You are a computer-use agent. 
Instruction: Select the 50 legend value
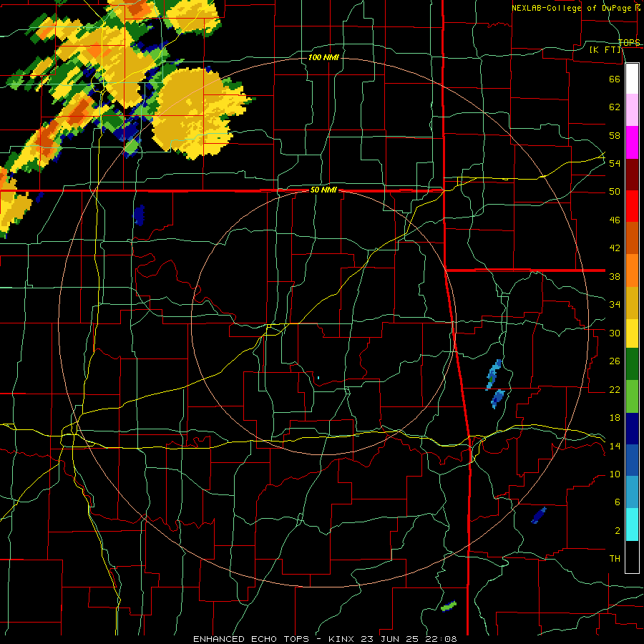coord(615,192)
